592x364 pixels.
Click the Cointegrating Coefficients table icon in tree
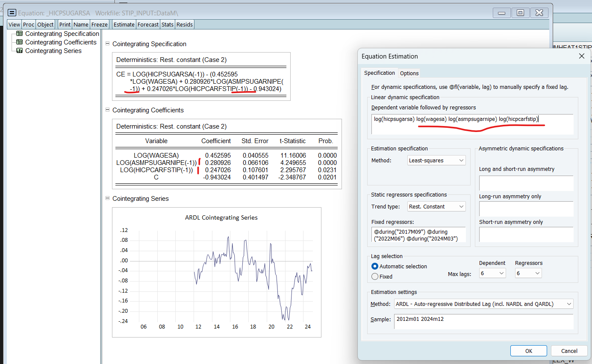point(19,42)
